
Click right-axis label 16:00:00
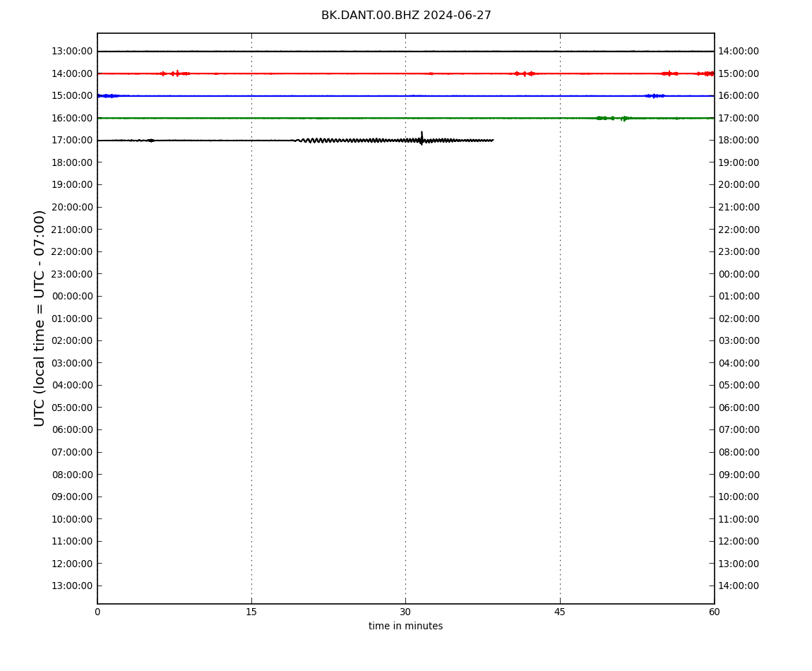[x=739, y=96]
